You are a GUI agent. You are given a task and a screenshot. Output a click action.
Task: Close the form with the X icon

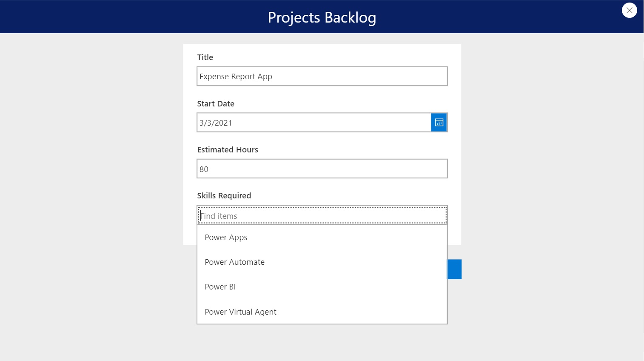(629, 10)
